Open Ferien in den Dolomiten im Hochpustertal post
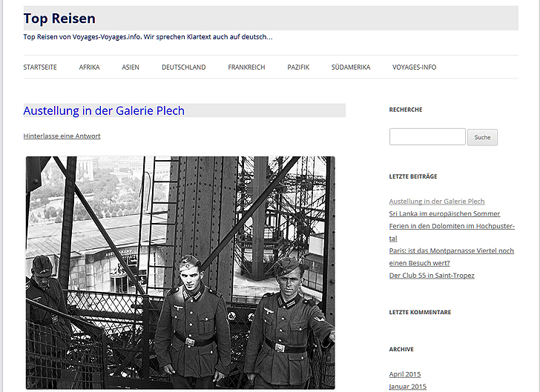The width and height of the screenshot is (540, 392). (452, 232)
